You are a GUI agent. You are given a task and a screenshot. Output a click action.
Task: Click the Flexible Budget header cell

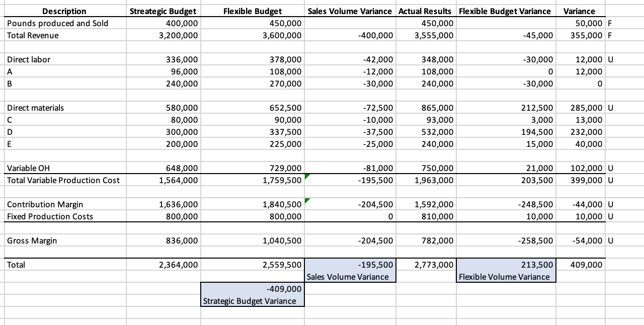click(252, 11)
